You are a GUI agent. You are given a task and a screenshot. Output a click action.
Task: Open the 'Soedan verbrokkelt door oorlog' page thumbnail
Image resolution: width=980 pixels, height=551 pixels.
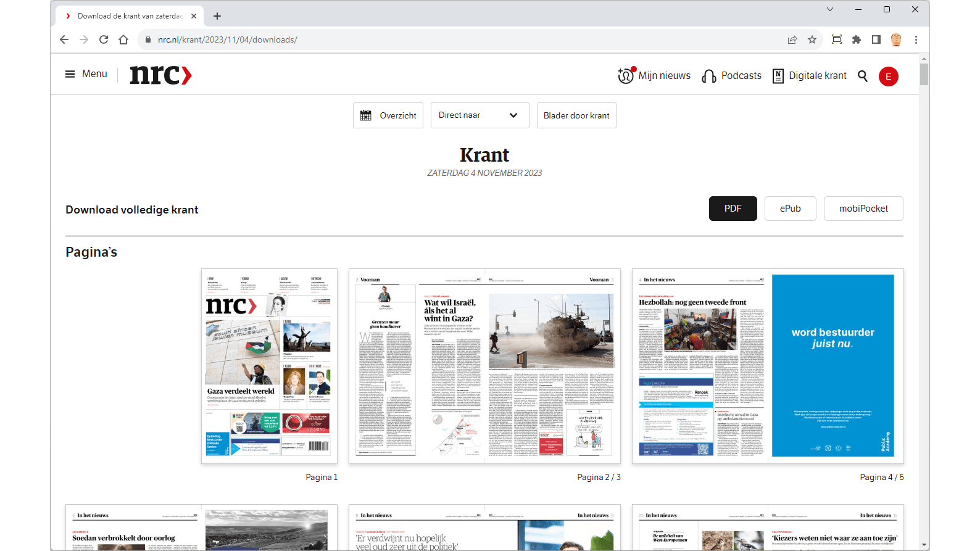(x=201, y=528)
